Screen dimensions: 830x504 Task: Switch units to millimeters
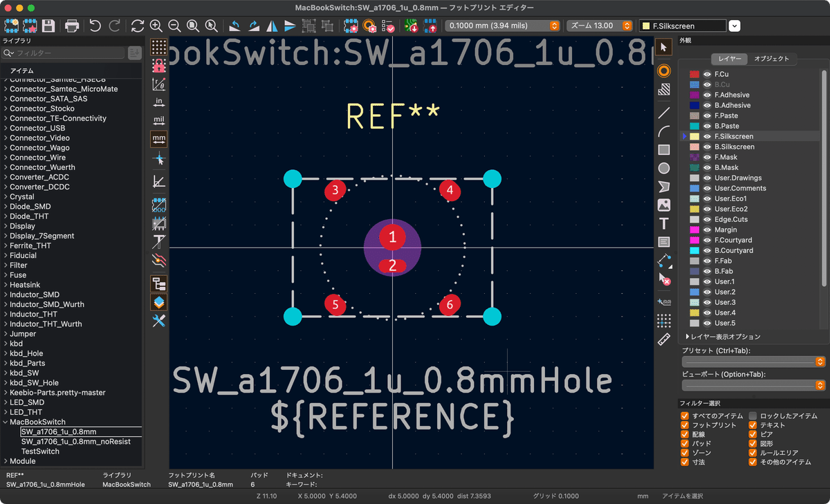(x=159, y=138)
